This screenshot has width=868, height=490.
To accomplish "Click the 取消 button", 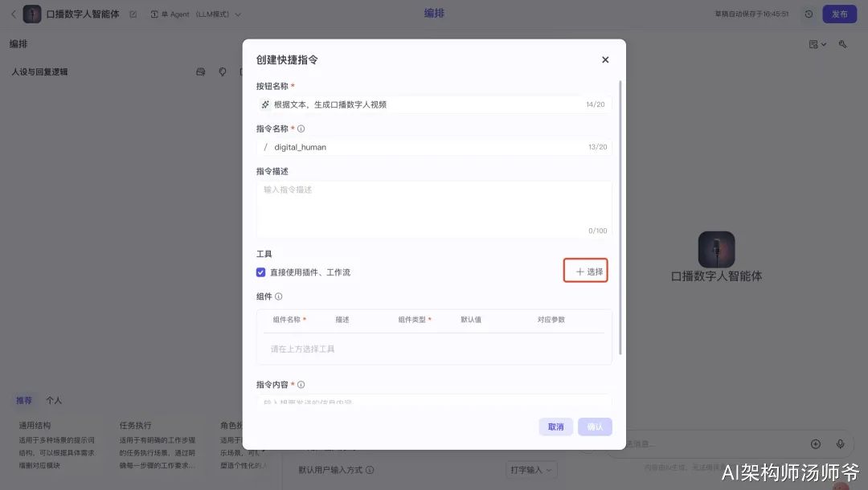I will point(556,427).
